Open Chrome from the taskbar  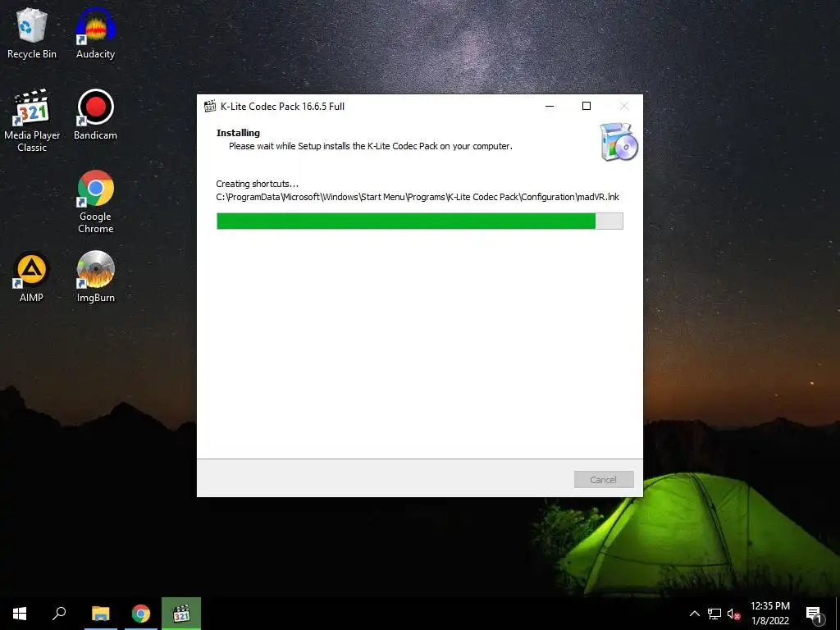coord(141,614)
